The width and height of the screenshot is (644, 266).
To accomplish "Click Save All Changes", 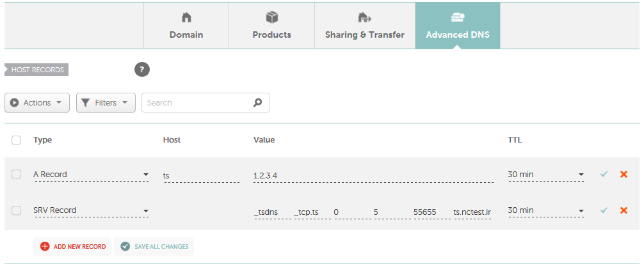I will coord(154,246).
